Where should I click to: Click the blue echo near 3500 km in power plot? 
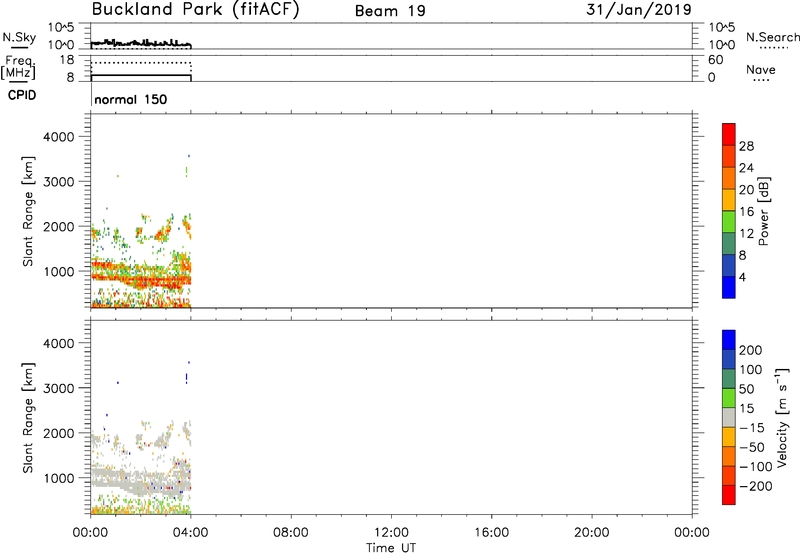tap(189, 156)
